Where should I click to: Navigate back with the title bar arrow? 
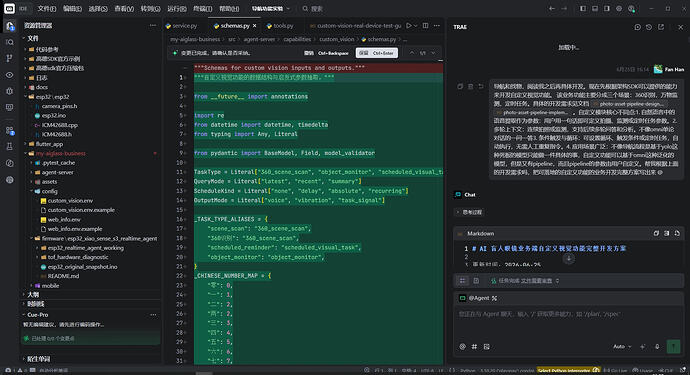[552, 8]
